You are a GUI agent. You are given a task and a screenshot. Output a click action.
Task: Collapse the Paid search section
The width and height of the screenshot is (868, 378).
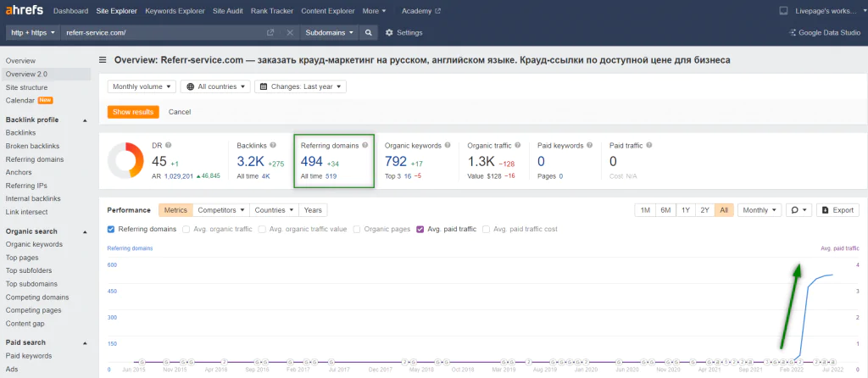pos(86,342)
